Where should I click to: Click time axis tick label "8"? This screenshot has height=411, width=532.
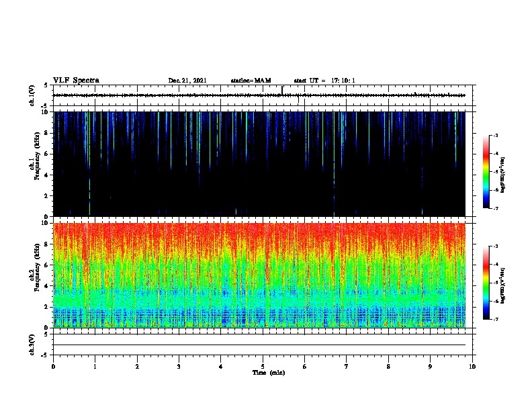[x=388, y=367]
